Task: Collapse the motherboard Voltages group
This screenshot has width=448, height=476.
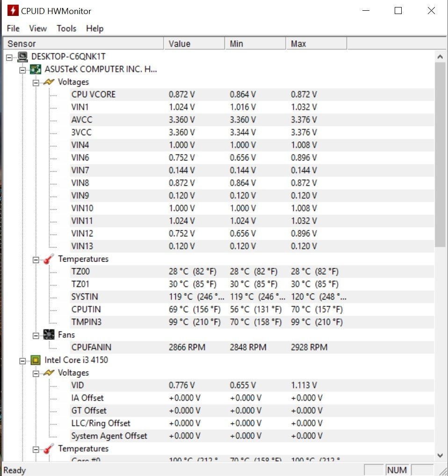Action: click(36, 83)
